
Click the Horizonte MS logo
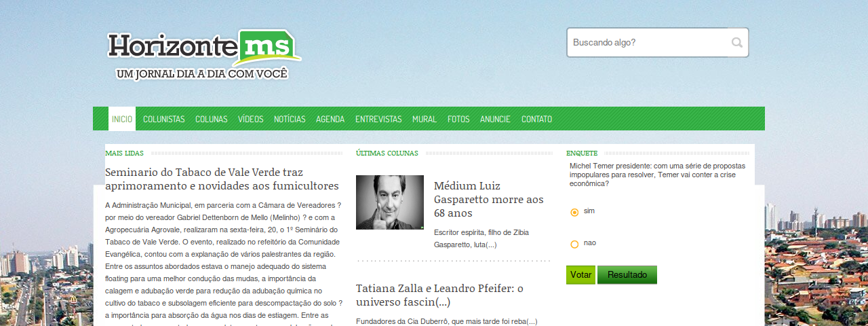(203, 56)
